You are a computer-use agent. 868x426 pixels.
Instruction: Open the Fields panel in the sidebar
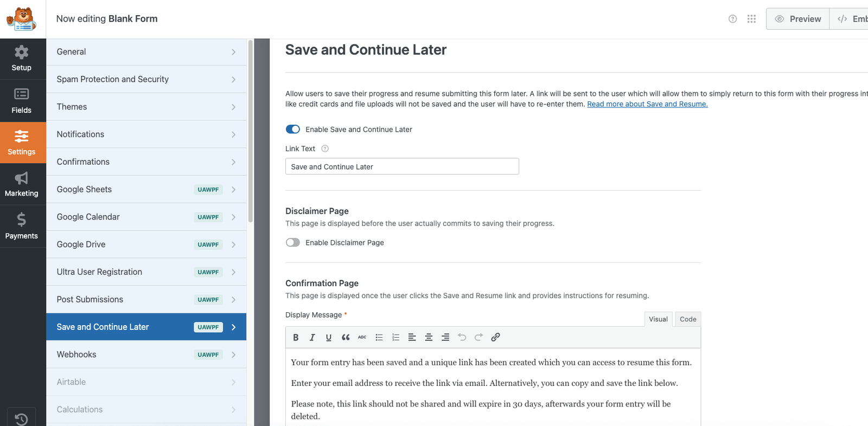point(22,101)
